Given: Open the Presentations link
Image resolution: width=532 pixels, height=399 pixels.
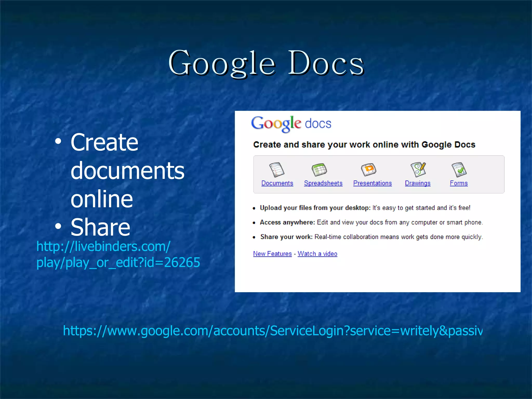Looking at the screenshot, I should pos(372,183).
